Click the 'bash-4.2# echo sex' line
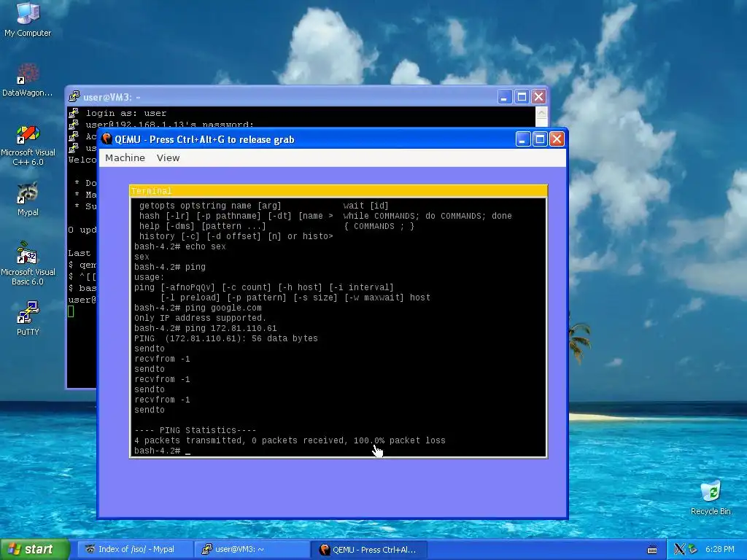Image resolution: width=747 pixels, height=560 pixels. (179, 246)
